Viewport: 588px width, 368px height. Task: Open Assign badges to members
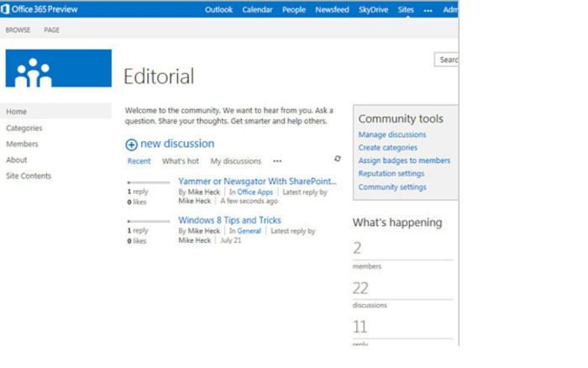click(x=404, y=160)
